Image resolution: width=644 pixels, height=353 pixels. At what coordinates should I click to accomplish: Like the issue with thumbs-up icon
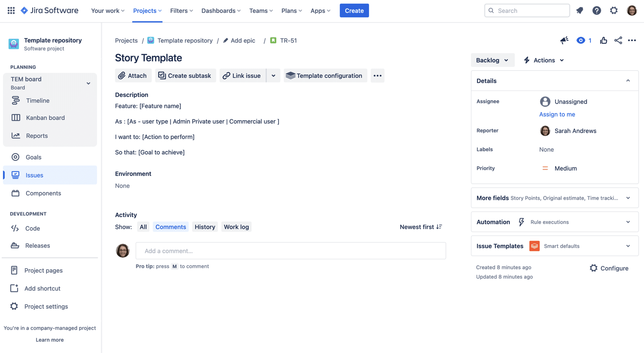point(603,40)
